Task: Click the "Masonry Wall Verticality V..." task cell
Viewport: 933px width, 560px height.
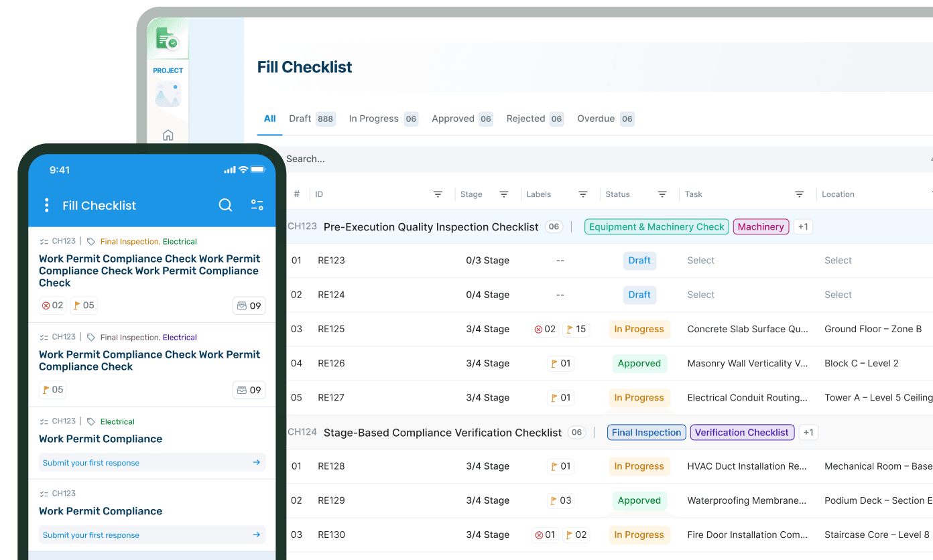Action: [x=748, y=363]
